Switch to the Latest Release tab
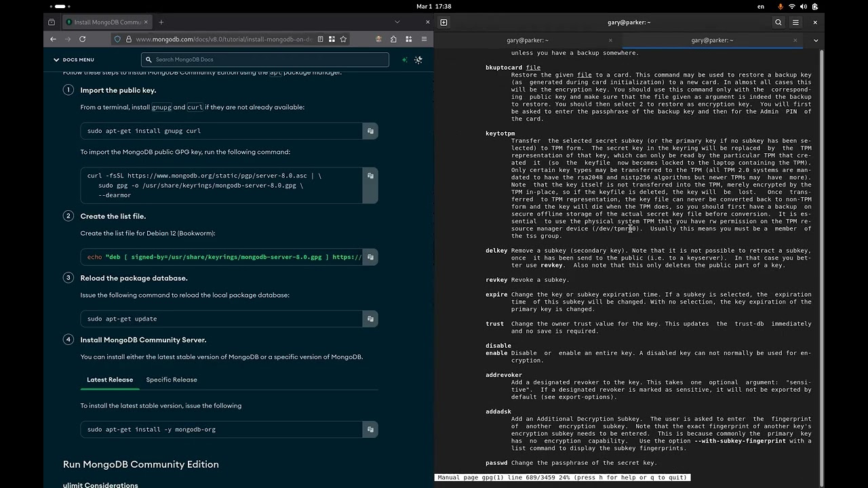The height and width of the screenshot is (488, 868). click(x=110, y=380)
